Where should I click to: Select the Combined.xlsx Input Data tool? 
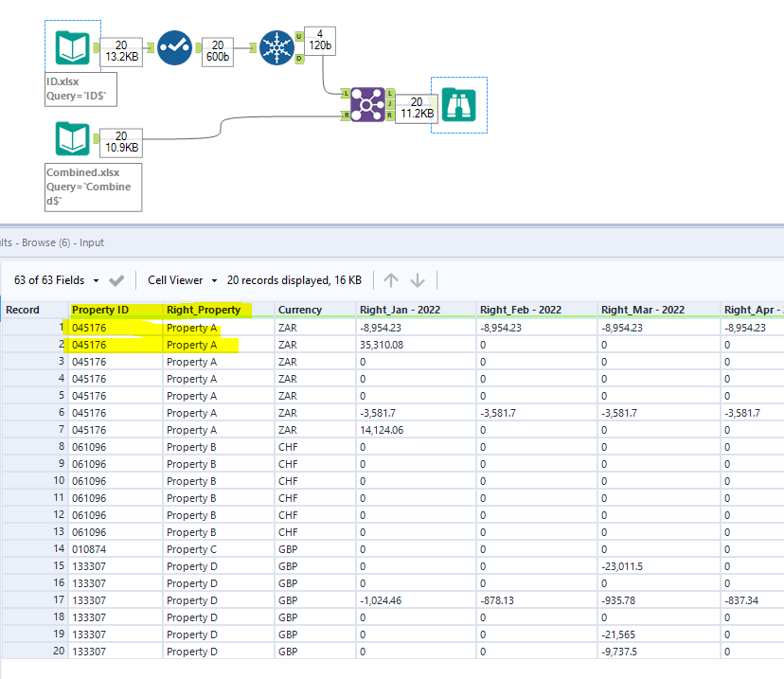point(73,137)
